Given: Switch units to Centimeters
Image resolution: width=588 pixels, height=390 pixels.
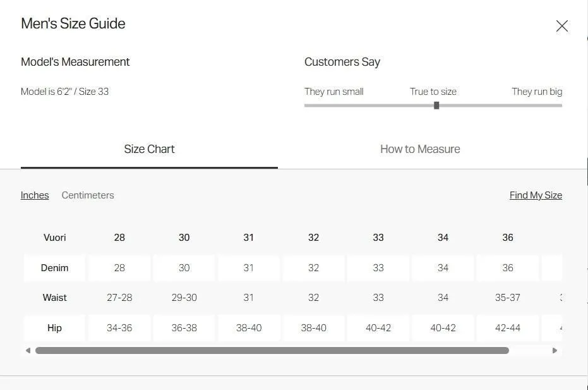Looking at the screenshot, I should tap(88, 195).
